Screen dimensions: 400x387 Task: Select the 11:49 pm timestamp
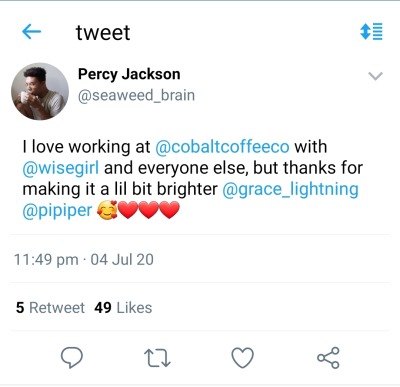46,259
